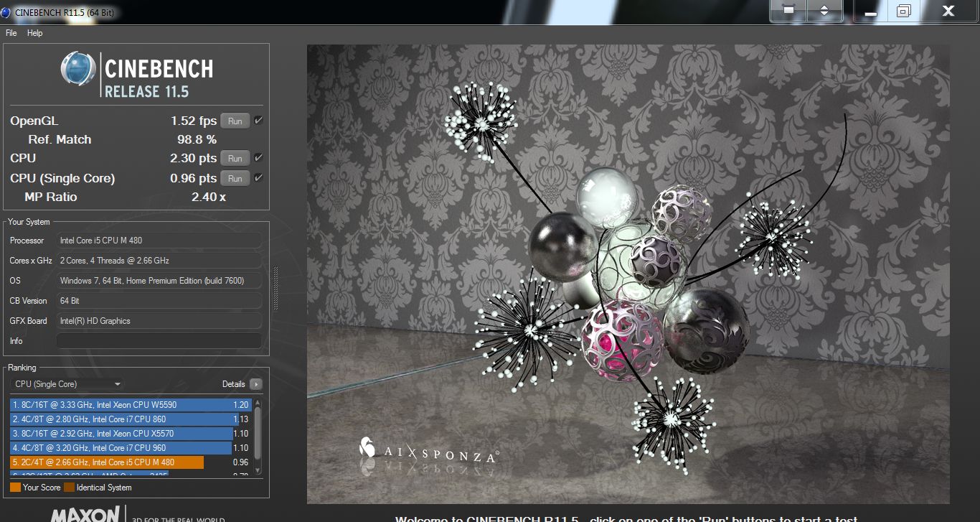Run the CPU benchmark
The image size is (980, 522).
pyautogui.click(x=235, y=159)
